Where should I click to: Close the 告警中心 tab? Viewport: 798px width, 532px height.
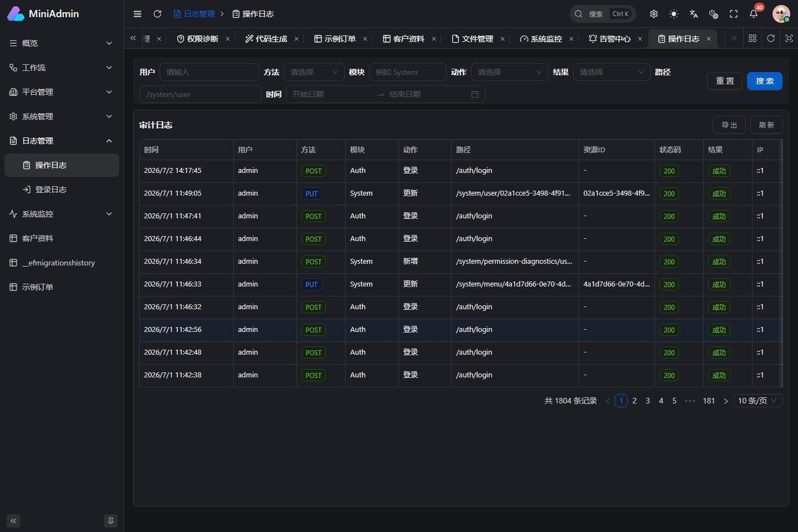pyautogui.click(x=640, y=39)
